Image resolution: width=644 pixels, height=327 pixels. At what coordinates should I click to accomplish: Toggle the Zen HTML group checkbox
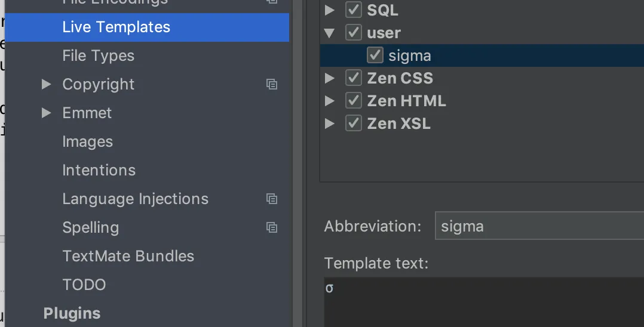click(354, 101)
